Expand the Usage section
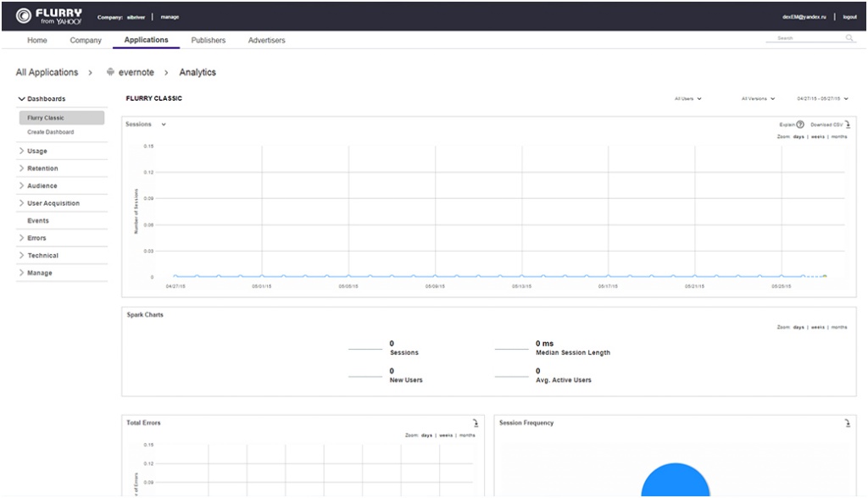The image size is (868, 498). pyautogui.click(x=21, y=151)
